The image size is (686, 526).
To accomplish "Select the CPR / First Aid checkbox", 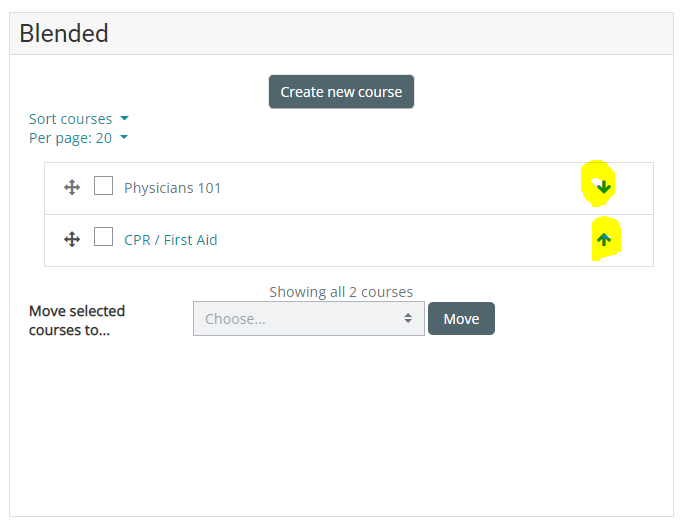I will click(x=103, y=238).
